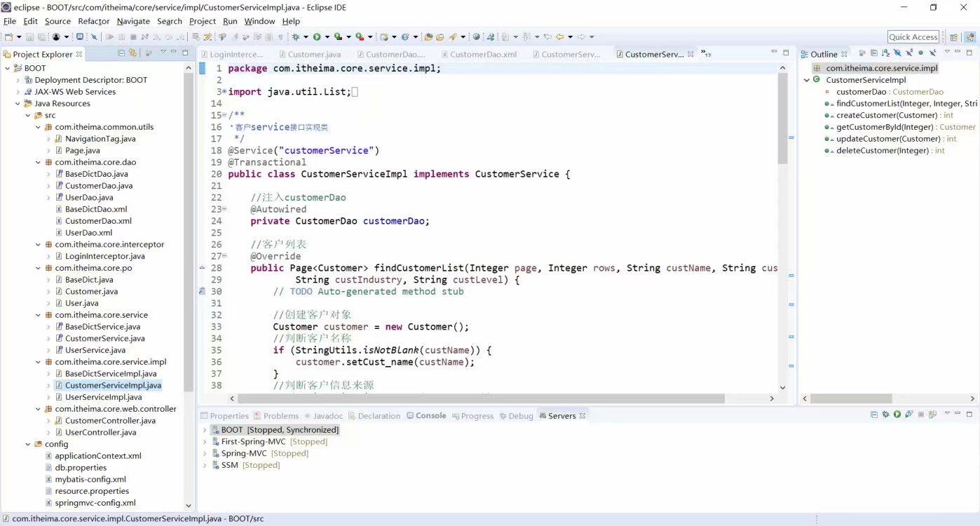Click the Open Perspective icon
Image resolution: width=980 pixels, height=526 pixels.
coord(953,37)
